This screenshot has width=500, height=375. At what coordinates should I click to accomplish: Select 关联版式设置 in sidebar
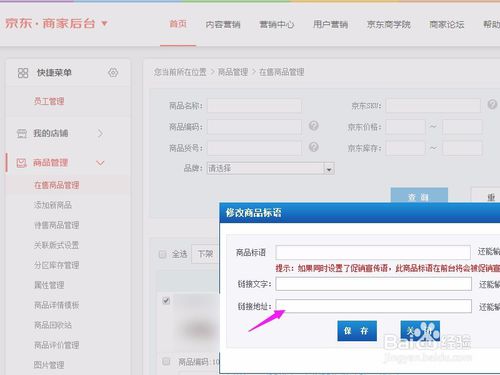pyautogui.click(x=57, y=245)
